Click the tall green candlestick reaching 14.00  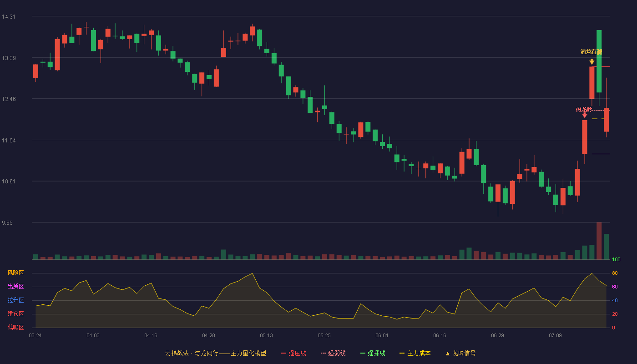point(599,61)
